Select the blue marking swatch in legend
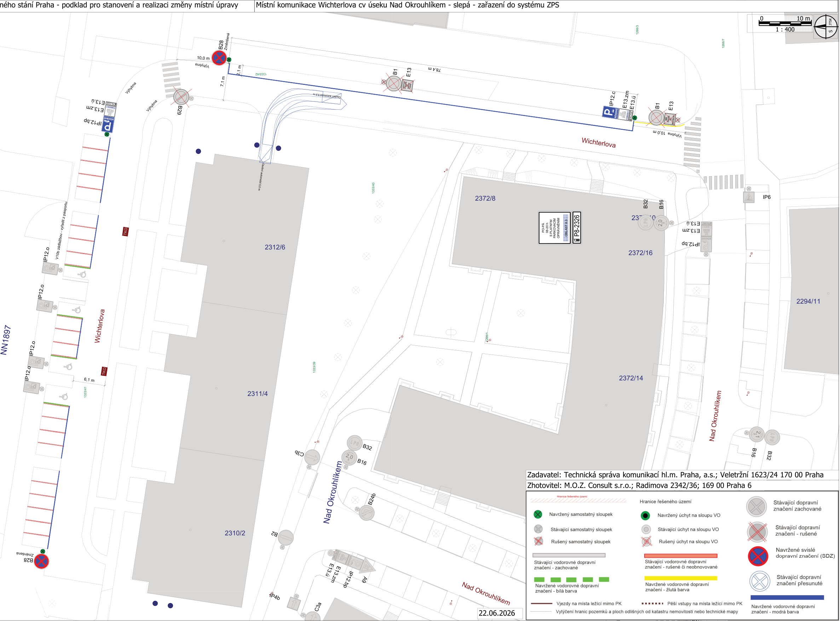The image size is (840, 621). (x=787, y=597)
